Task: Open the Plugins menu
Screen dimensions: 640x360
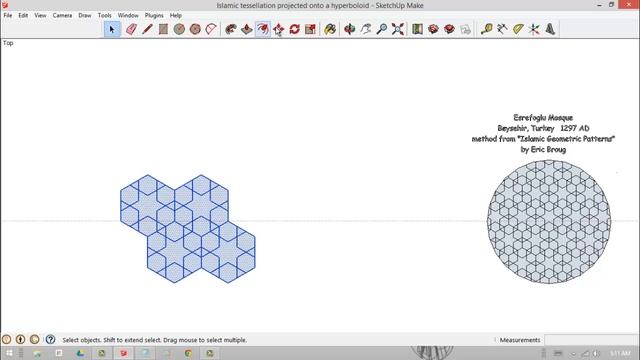Action: click(154, 15)
